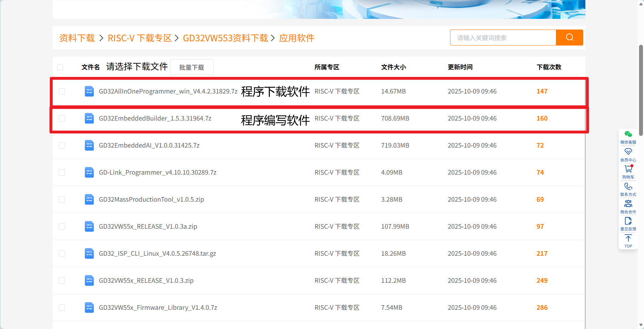Check the GD32AllInOneProgrammer file checkbox
The height and width of the screenshot is (329, 644).
coord(62,91)
